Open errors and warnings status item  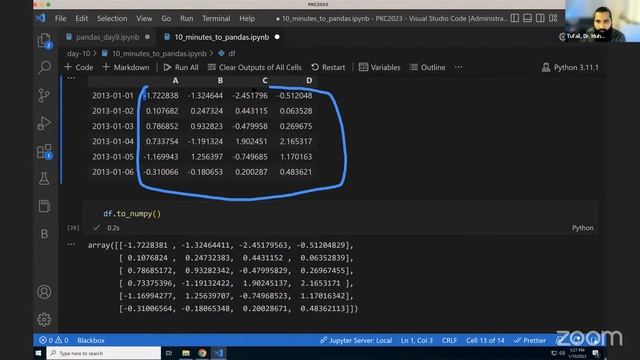coord(53,340)
